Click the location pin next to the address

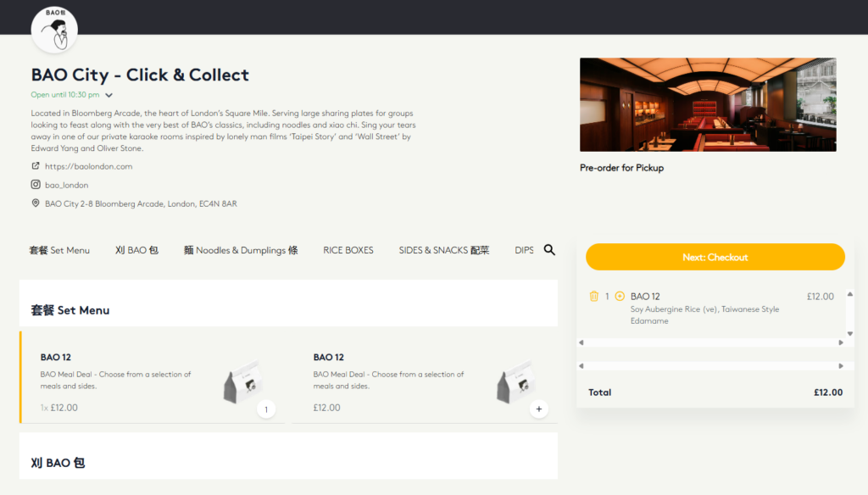coord(35,203)
